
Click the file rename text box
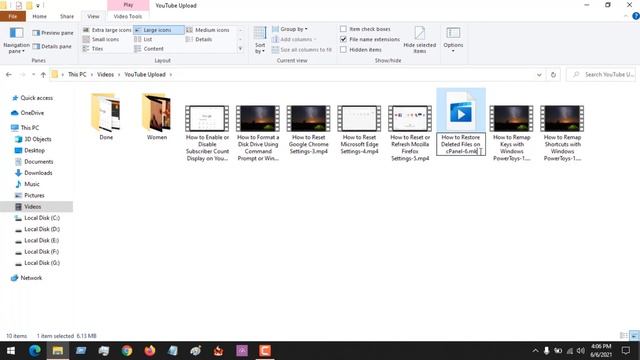click(461, 144)
